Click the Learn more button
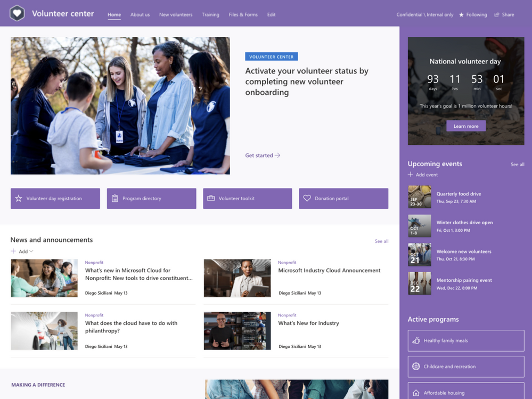Screen dimensions: 532x399 click(x=466, y=126)
